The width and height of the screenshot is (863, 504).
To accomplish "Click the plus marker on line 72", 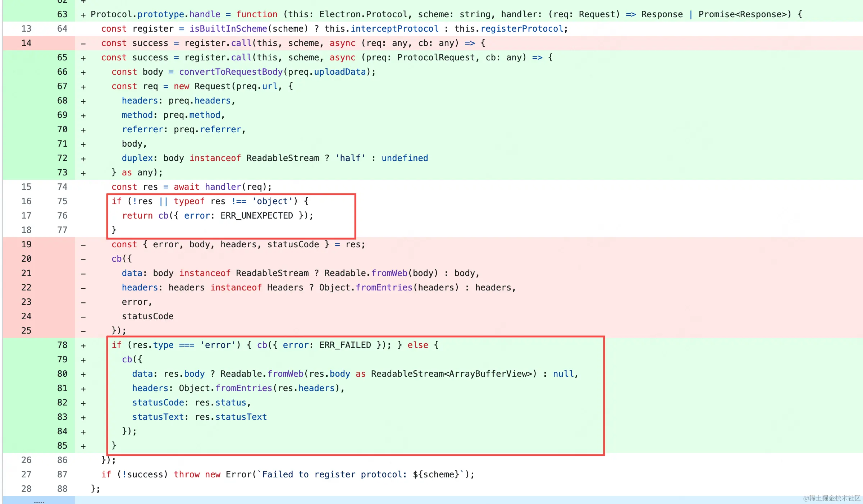I will click(83, 159).
